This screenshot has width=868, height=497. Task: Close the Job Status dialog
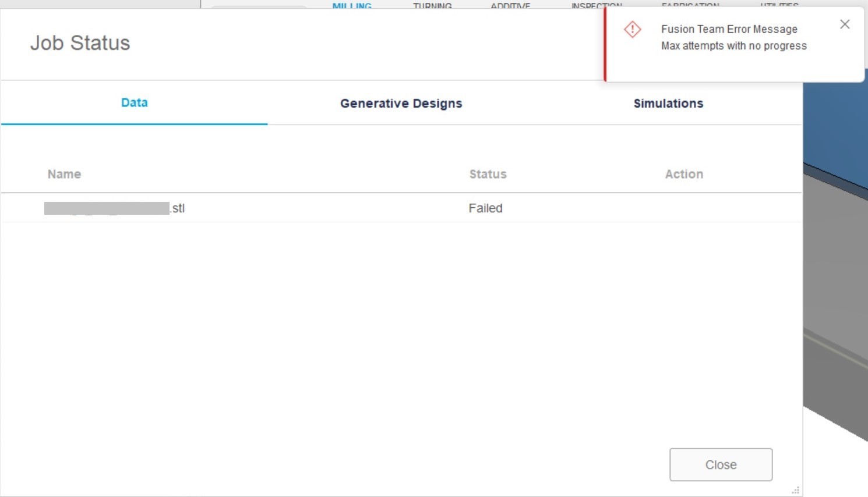point(721,464)
